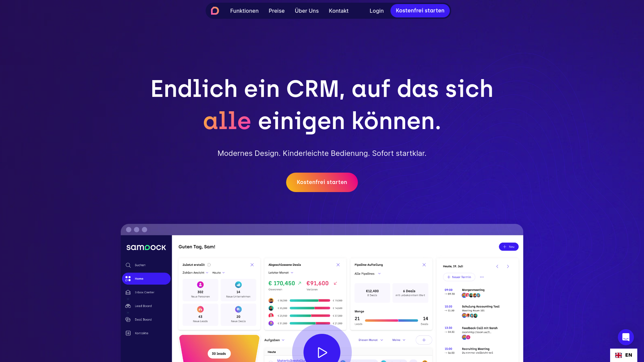The height and width of the screenshot is (362, 644).
Task: Click the Home sidebar icon
Action: [x=128, y=279]
